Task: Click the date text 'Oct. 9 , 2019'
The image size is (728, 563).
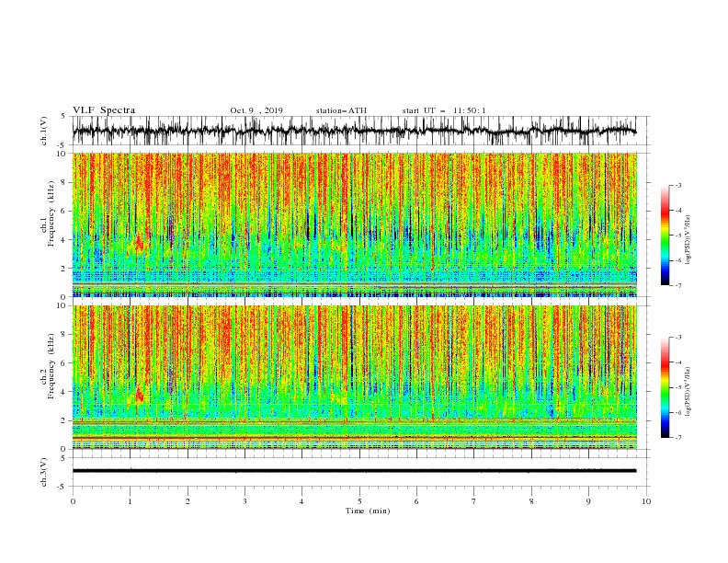Action: (256, 110)
